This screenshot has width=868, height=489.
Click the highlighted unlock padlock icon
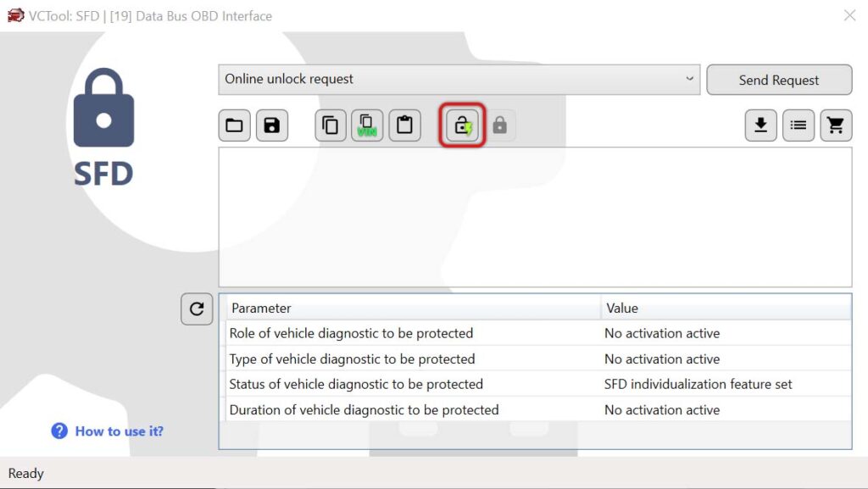[x=462, y=126]
